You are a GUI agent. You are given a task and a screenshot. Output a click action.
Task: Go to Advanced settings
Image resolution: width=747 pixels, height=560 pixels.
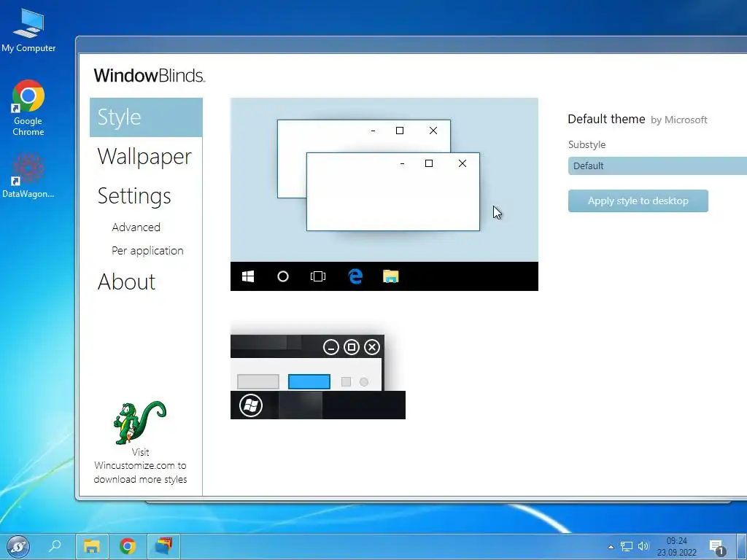click(136, 227)
